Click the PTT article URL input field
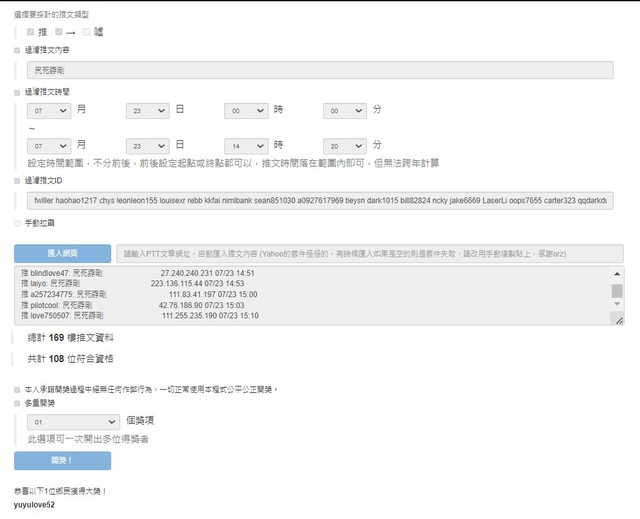Viewport: 640px width, 519px height. coord(369,254)
